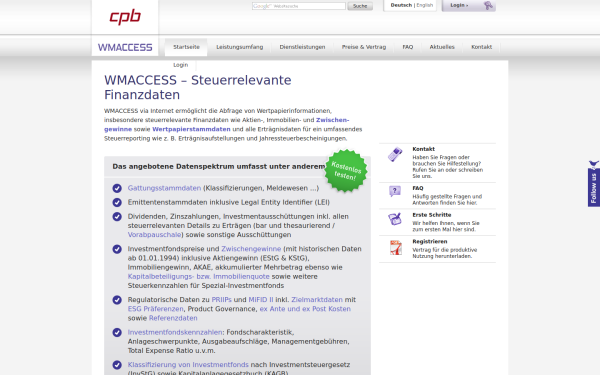
Task: Click the Erste Schritte sidebar heading
Action: [x=432, y=215]
